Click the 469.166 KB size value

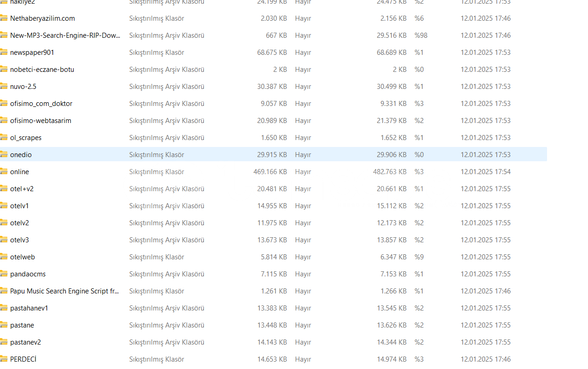click(x=270, y=172)
